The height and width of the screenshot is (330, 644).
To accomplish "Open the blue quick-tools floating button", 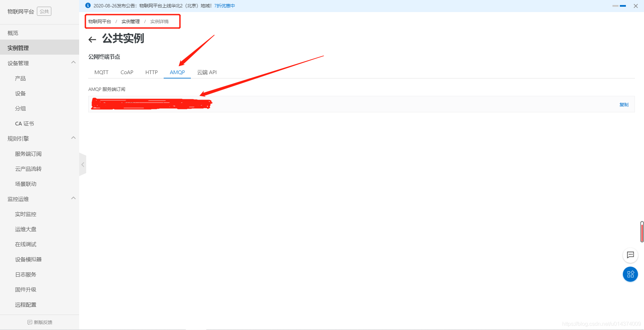I will [x=630, y=274].
